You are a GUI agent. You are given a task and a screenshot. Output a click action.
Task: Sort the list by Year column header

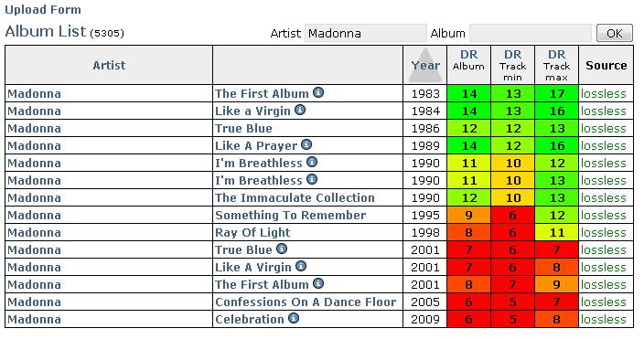click(x=425, y=65)
